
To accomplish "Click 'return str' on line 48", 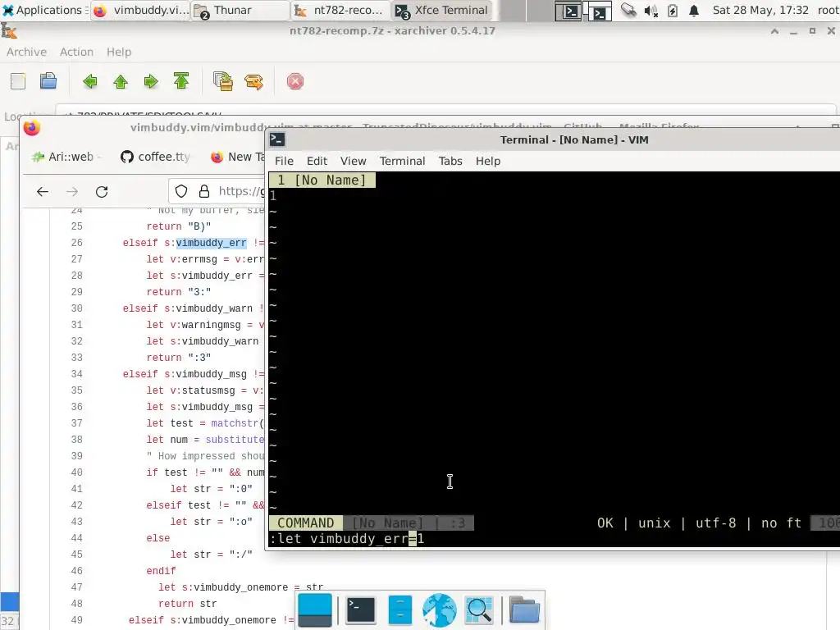I will 188,604.
